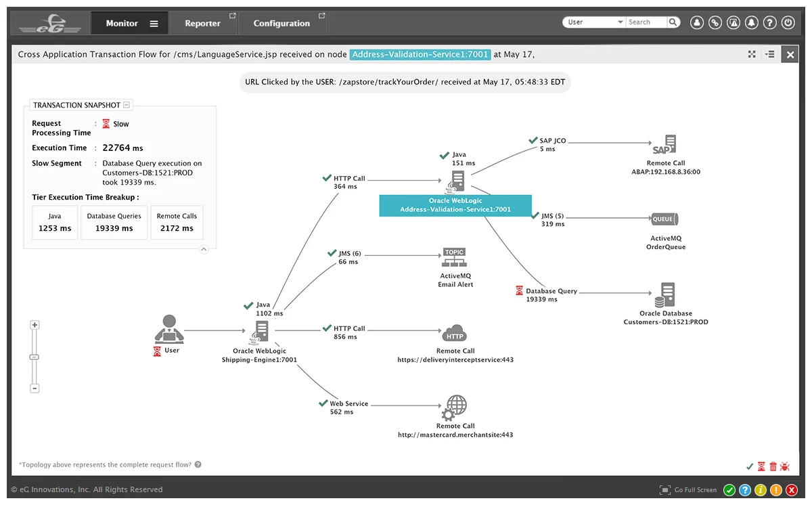Image resolution: width=812 pixels, height=505 pixels.
Task: Open the help question mark icon in header
Action: coord(770,22)
